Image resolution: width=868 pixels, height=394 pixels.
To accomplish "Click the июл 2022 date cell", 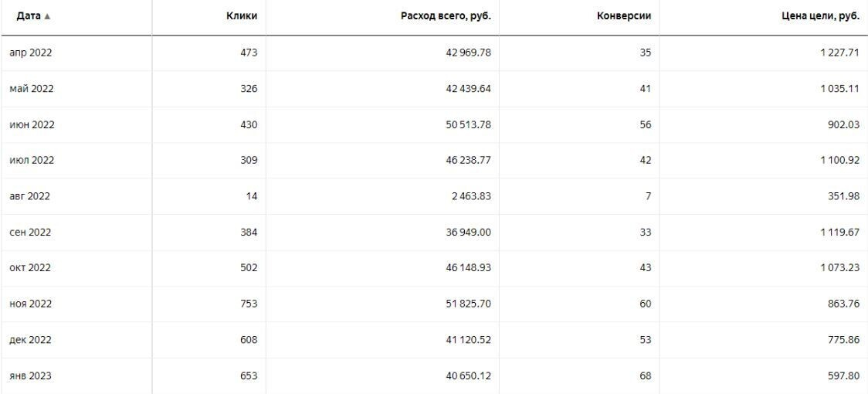I will coord(32,161).
